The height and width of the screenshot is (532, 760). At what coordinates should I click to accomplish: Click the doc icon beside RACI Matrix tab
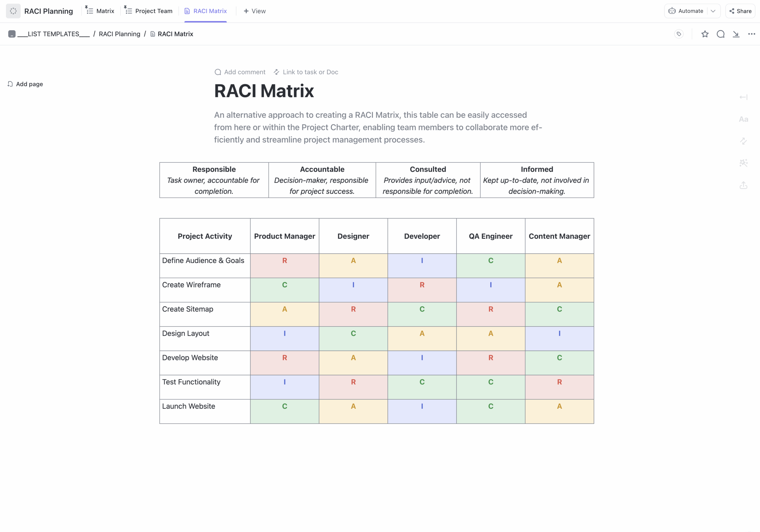pyautogui.click(x=187, y=11)
